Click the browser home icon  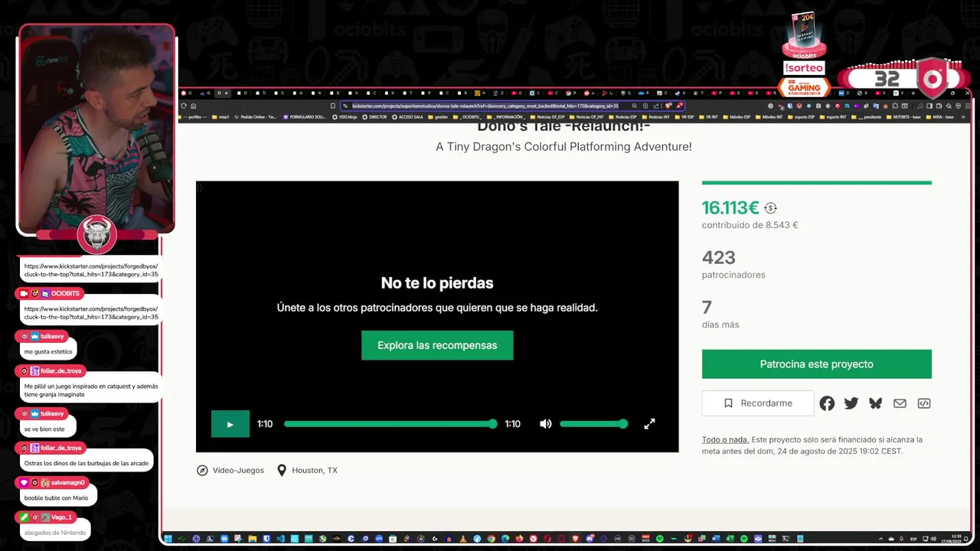[193, 106]
